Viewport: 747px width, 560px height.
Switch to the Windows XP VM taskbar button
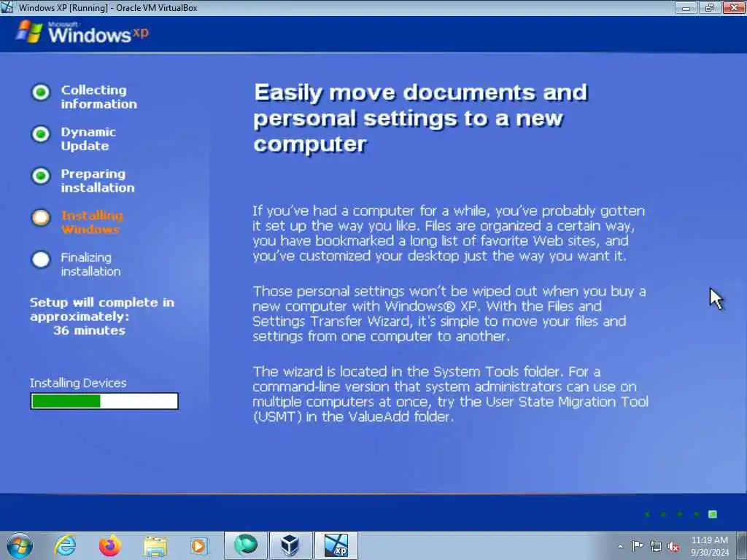click(336, 545)
